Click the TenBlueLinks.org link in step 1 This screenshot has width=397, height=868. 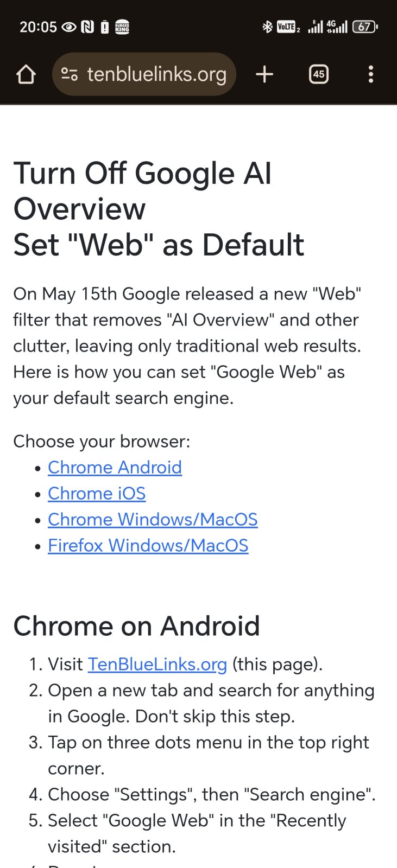coord(157,664)
